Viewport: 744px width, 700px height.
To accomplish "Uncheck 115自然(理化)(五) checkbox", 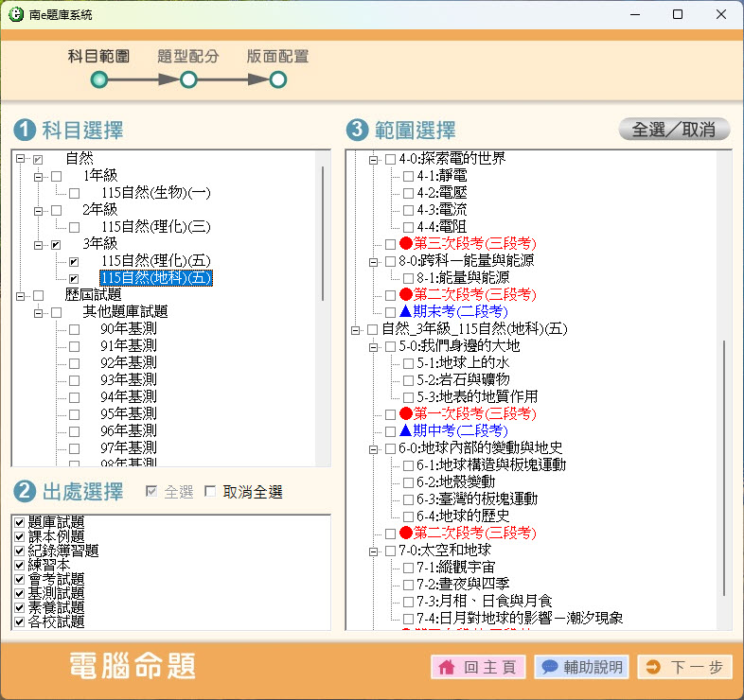I will [74, 262].
